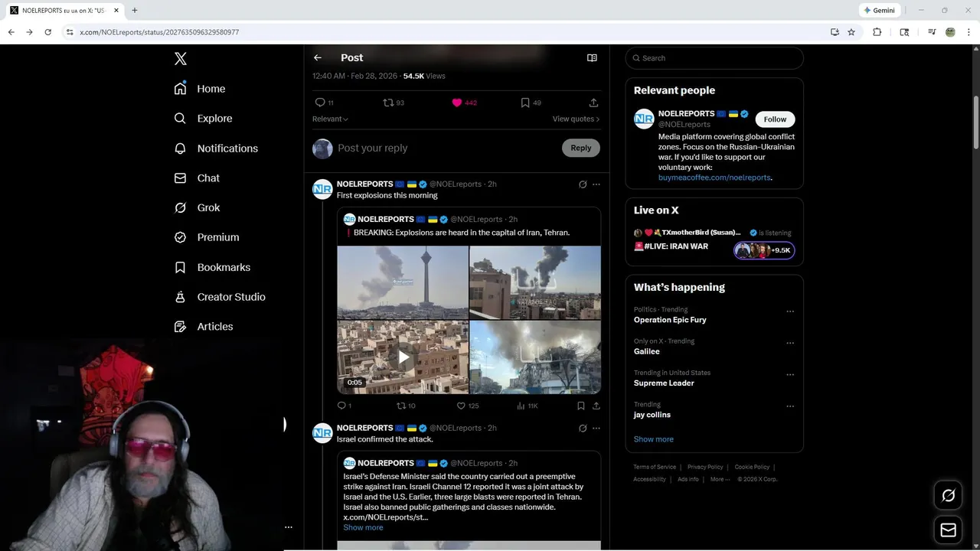This screenshot has width=980, height=551.
Task: Open Chrome three-dot menu
Action: (x=969, y=32)
